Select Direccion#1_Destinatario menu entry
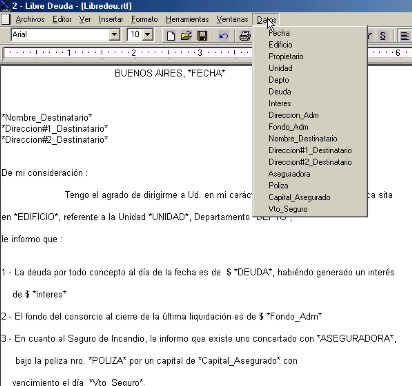 click(310, 150)
